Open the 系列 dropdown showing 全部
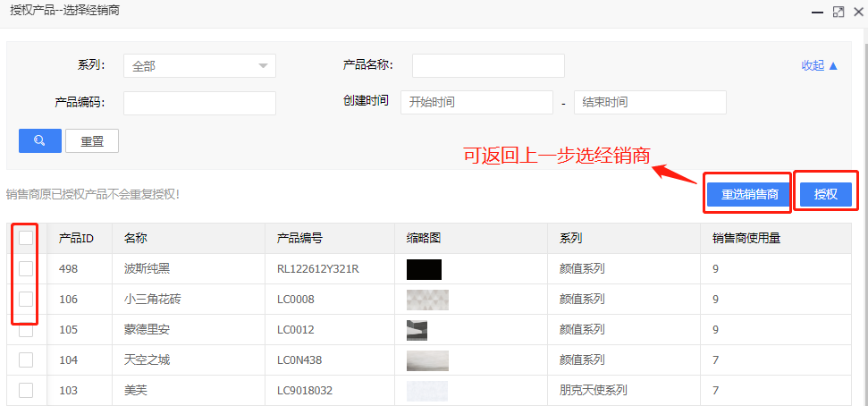Screen dimensions: 868x406 point(199,66)
